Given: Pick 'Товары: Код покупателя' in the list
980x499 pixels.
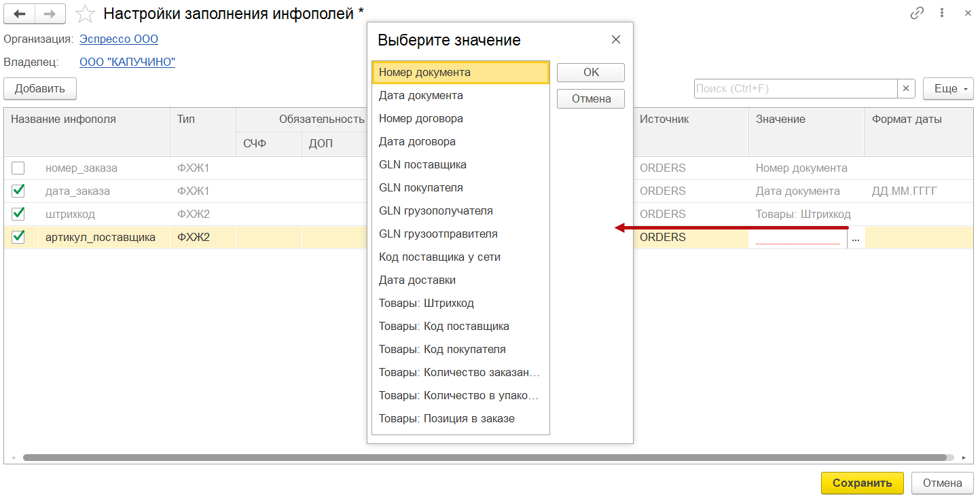Looking at the screenshot, I should click(460, 349).
